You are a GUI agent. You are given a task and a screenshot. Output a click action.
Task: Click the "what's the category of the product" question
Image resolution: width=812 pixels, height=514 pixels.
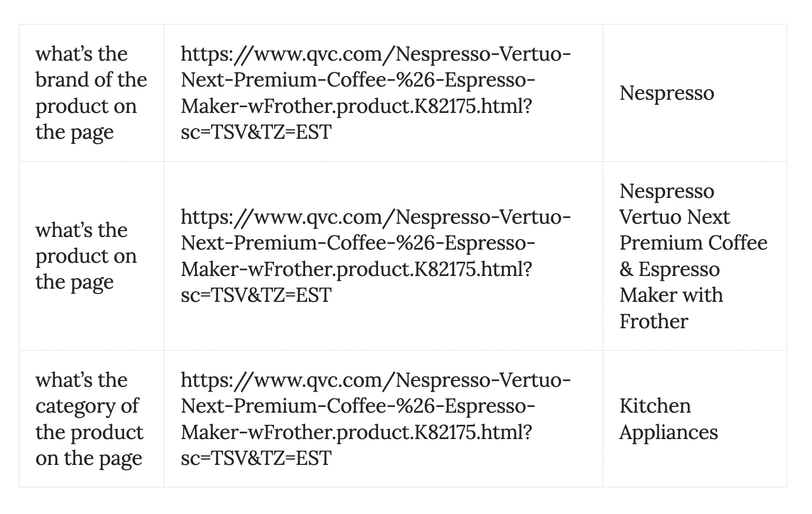pos(89,419)
